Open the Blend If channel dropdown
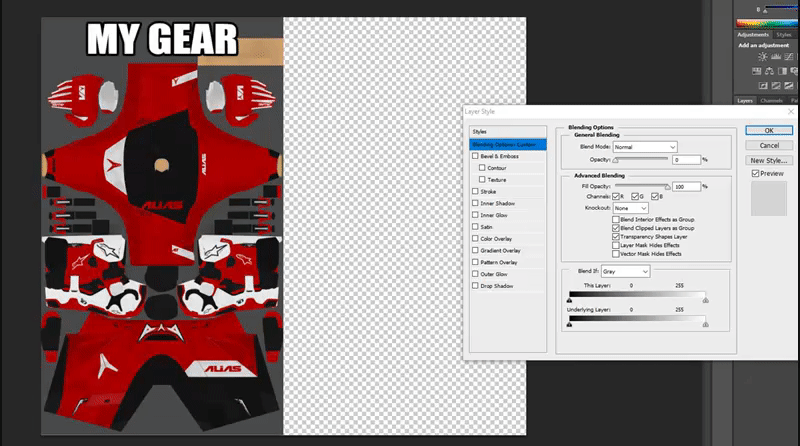800x446 pixels. pos(626,271)
